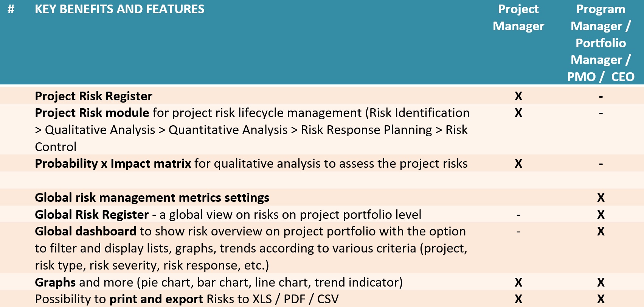Image resolution: width=644 pixels, height=307 pixels.
Task: Click Project Manager X in Probability x Impact row
Action: [518, 164]
